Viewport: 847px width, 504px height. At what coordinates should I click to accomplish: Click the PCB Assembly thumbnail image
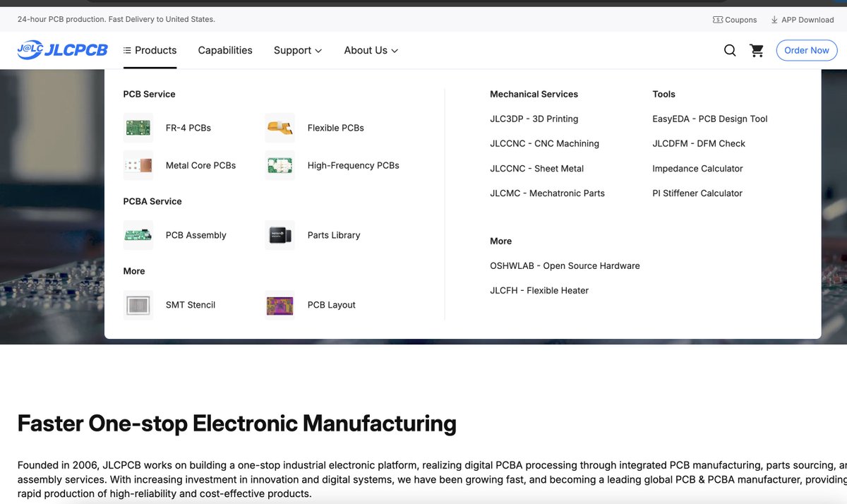coord(138,235)
